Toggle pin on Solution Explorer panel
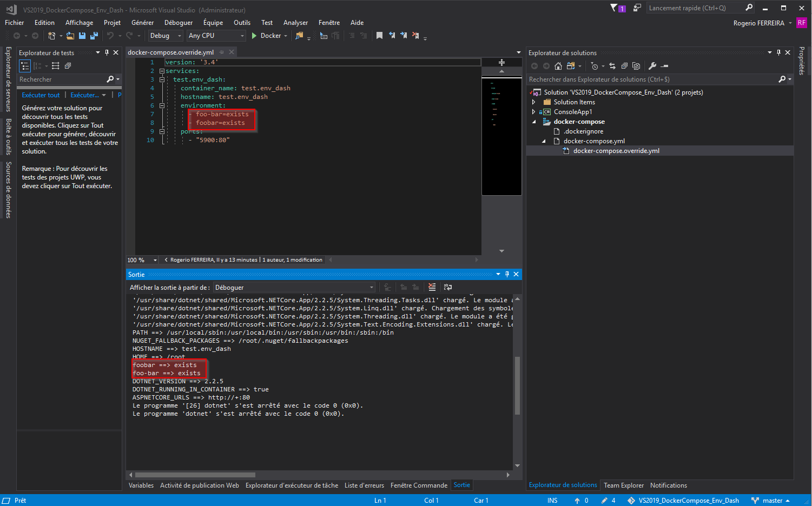 click(x=778, y=52)
